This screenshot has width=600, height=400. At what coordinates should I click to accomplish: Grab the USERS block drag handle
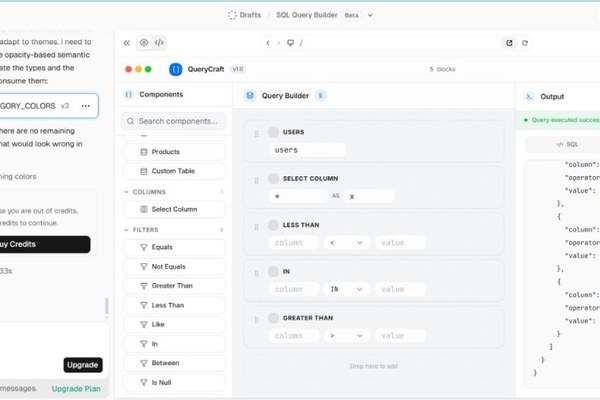[x=256, y=134]
